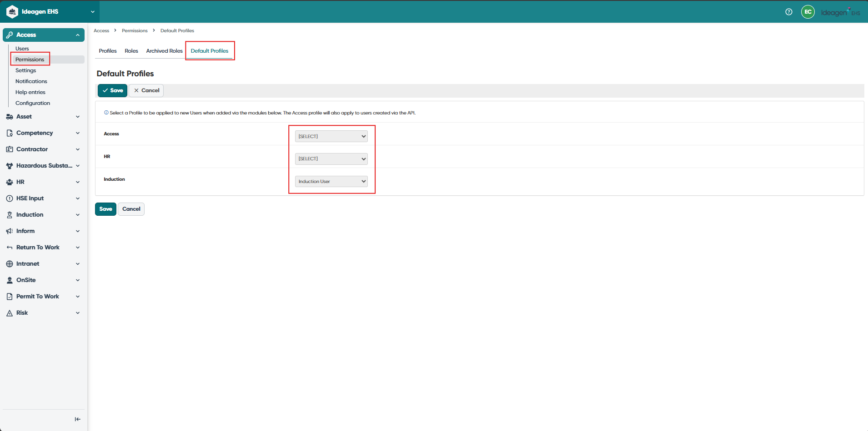Switch to the Archived Roles tab
Viewport: 868px width, 431px height.
164,51
